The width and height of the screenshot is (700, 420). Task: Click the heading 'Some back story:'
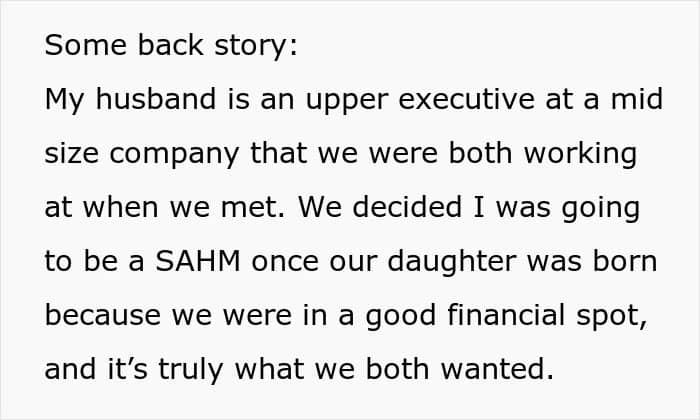pos(171,46)
